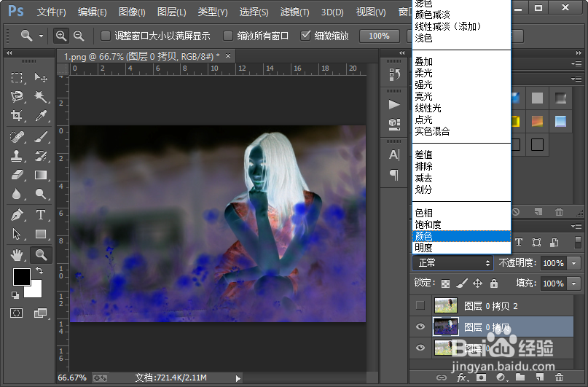The width and height of the screenshot is (588, 387).
Task: Hide layer 图层 0 拷贝
Action: pyautogui.click(x=420, y=327)
